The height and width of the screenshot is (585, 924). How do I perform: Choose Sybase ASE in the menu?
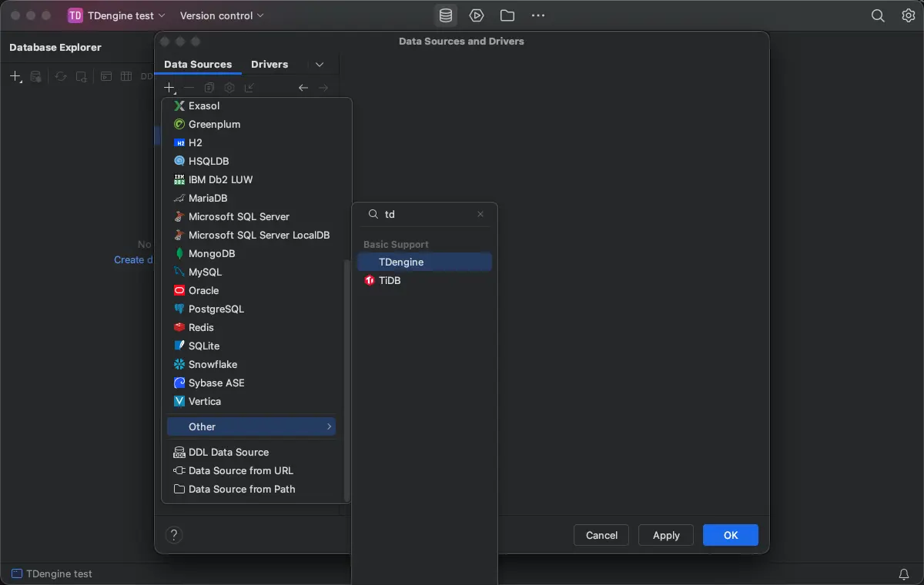pyautogui.click(x=251, y=383)
